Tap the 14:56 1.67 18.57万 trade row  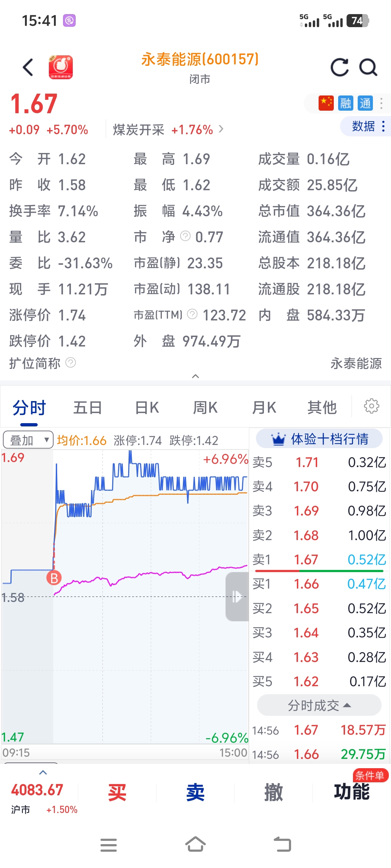coord(319,730)
